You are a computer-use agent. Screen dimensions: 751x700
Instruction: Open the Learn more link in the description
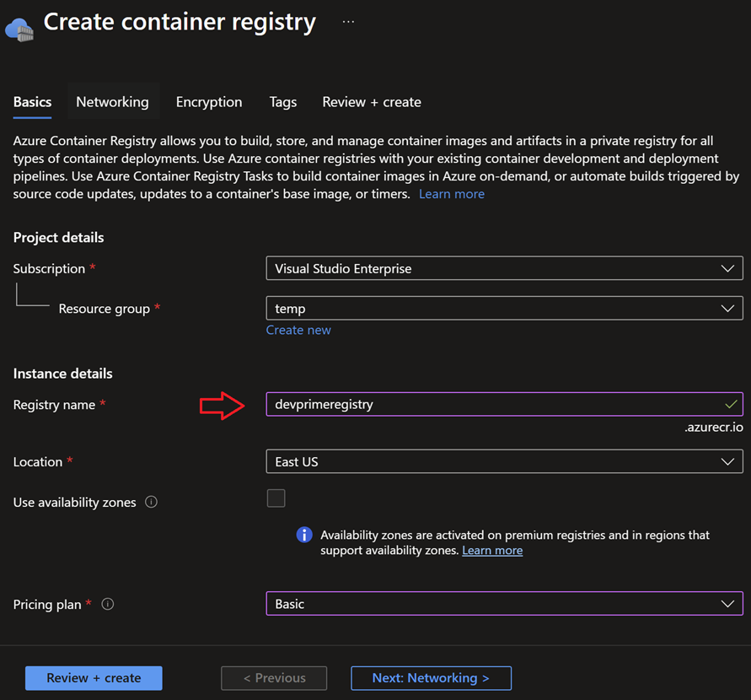pyautogui.click(x=451, y=193)
